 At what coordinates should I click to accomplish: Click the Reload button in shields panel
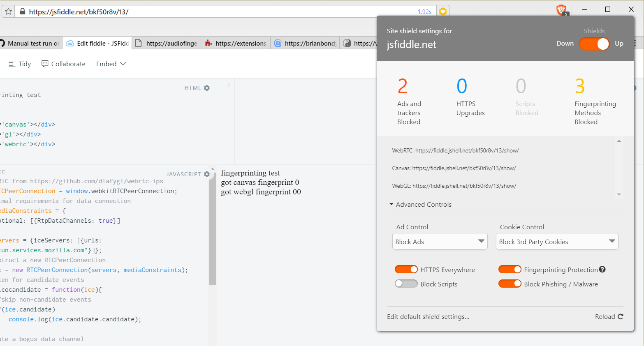pyautogui.click(x=609, y=316)
